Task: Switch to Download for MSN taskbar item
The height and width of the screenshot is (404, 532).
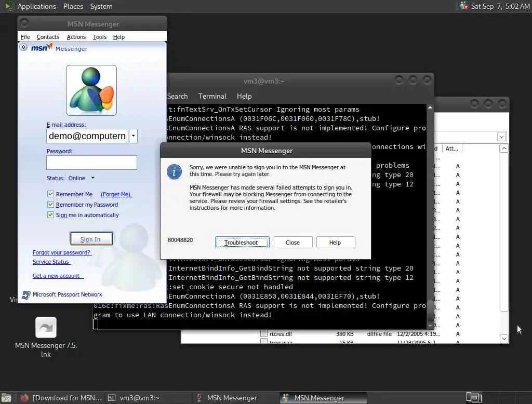Action: click(61, 398)
